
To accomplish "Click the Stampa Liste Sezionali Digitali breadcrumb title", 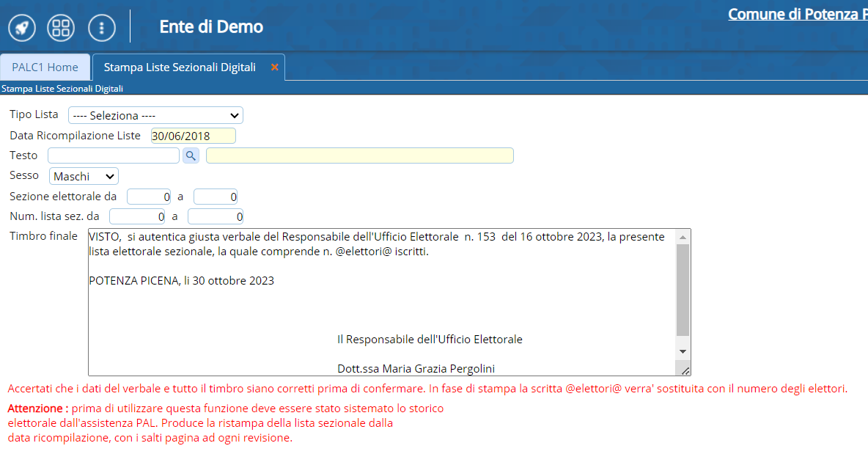I will [62, 89].
